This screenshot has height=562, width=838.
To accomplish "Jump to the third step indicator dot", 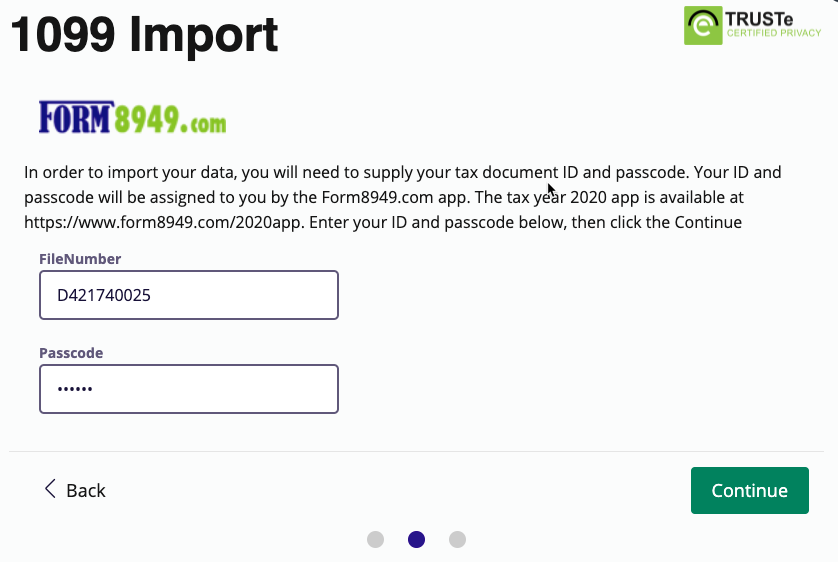I will click(x=457, y=540).
